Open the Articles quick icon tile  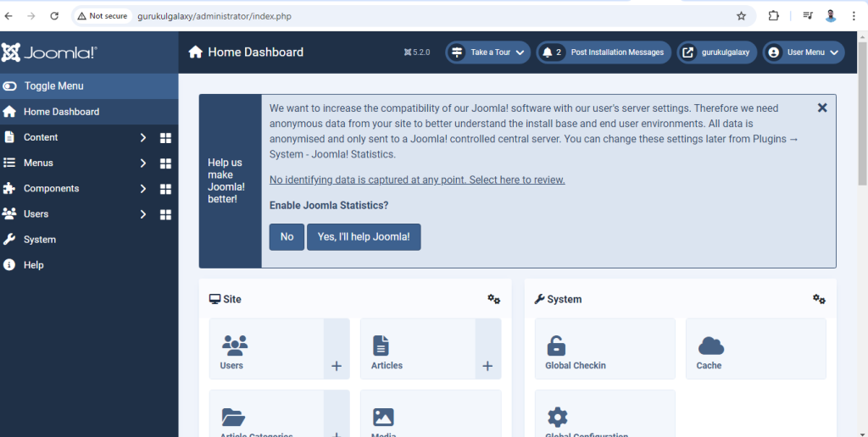(418, 348)
